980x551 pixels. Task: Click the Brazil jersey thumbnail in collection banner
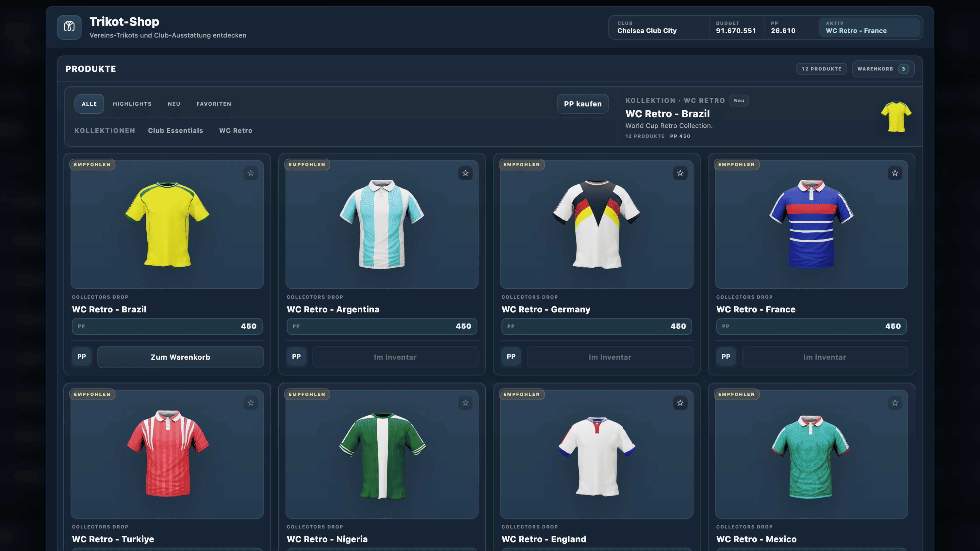[896, 117]
